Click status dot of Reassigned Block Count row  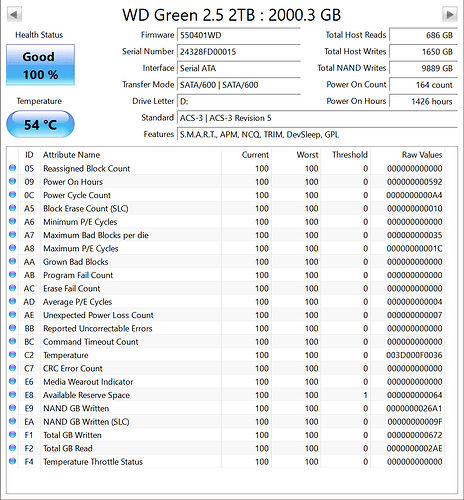[13, 168]
